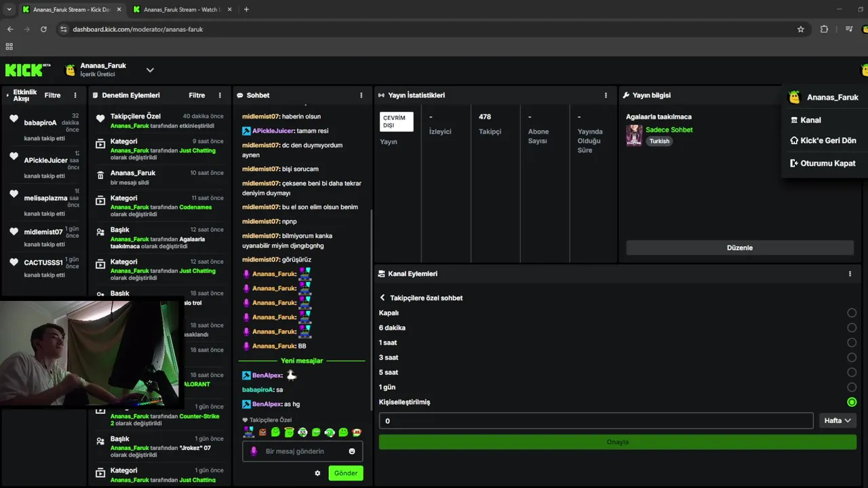Open Filtre in the Etkinlik Akışı panel
This screenshot has width=868, height=488.
coord(52,96)
